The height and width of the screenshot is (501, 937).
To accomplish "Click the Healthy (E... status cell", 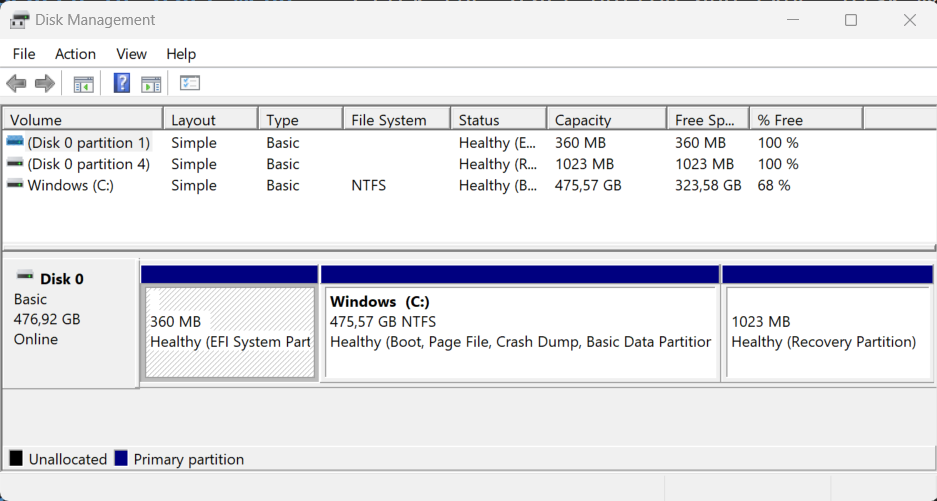I will (498, 143).
